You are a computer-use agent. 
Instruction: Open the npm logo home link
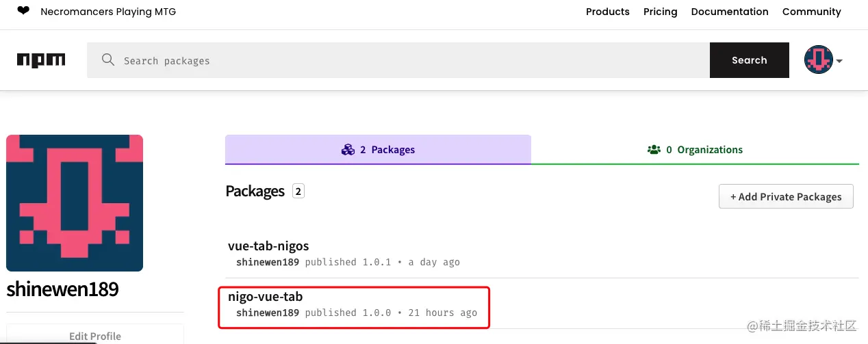point(41,60)
